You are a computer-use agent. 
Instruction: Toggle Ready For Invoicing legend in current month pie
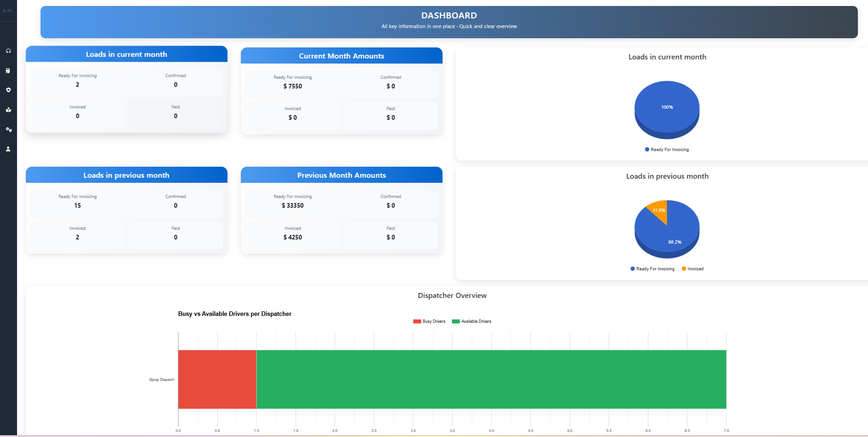(667, 150)
